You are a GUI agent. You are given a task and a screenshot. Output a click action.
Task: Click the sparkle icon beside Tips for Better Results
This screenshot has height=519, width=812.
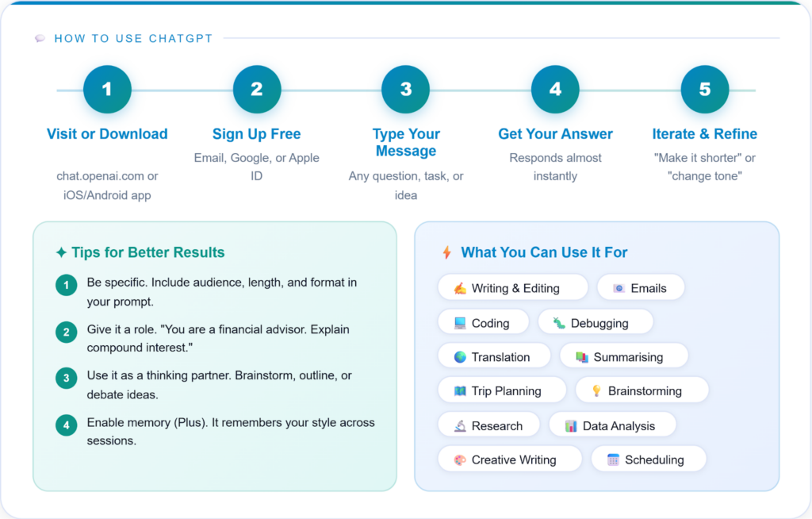[x=61, y=252]
